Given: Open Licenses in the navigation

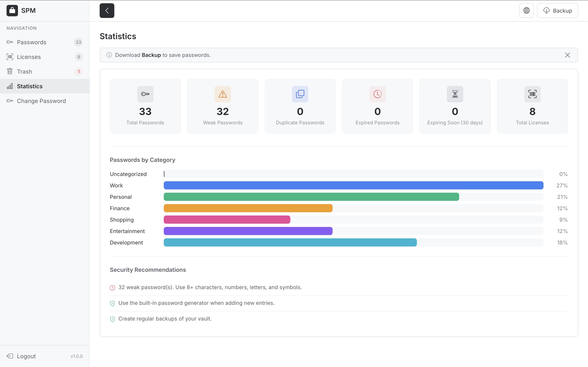Looking at the screenshot, I should (29, 57).
